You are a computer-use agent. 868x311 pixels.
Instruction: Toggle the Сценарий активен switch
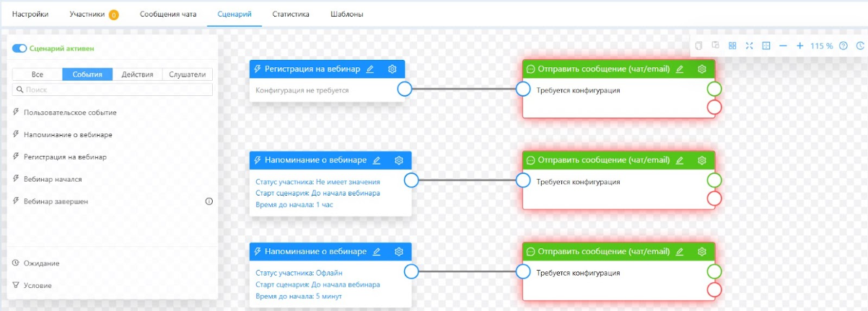[19, 48]
